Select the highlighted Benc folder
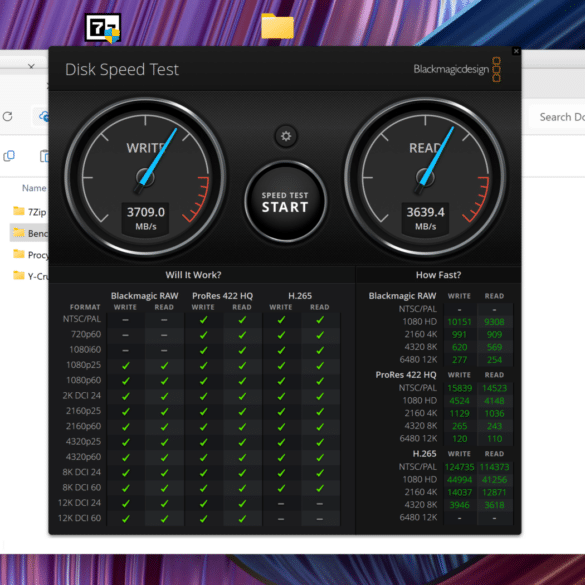Screen dimensions: 585x585 click(29, 233)
